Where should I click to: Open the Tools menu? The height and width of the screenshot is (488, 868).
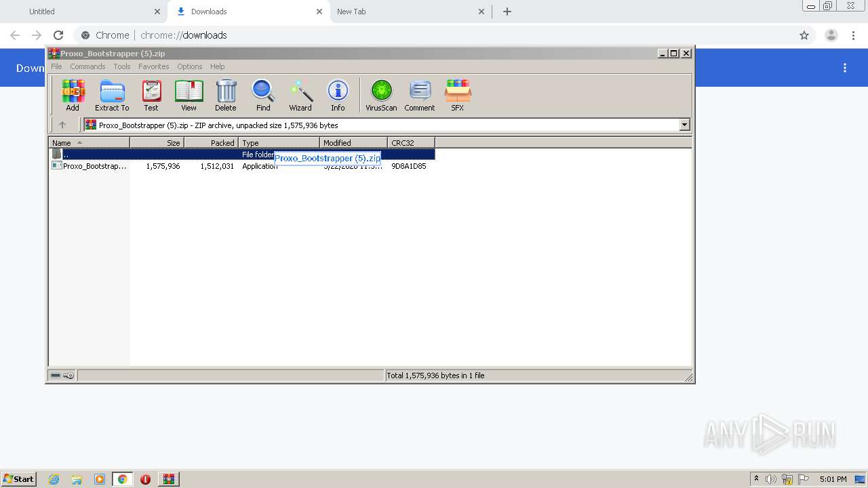point(122,66)
